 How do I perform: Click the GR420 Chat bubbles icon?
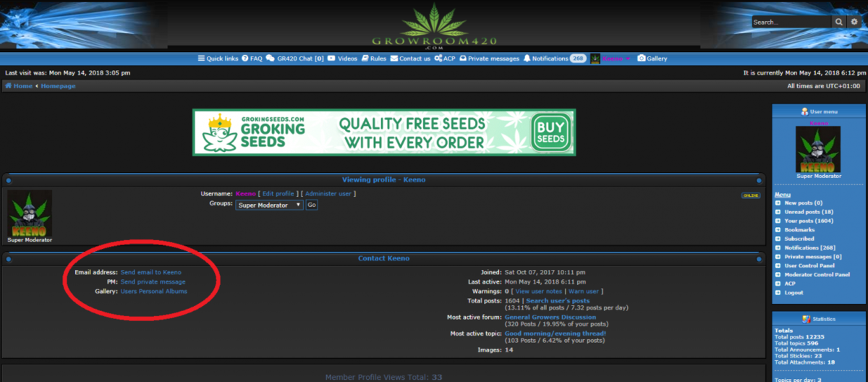coord(270,59)
